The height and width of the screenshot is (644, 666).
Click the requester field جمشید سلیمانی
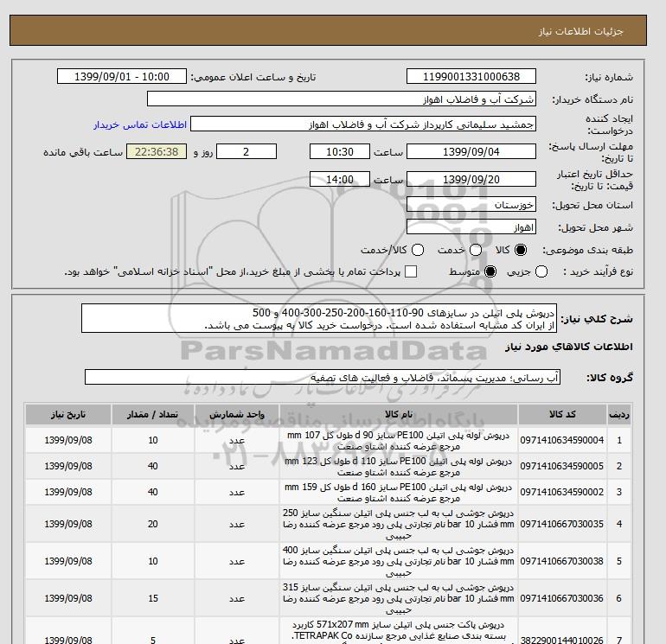click(x=363, y=124)
